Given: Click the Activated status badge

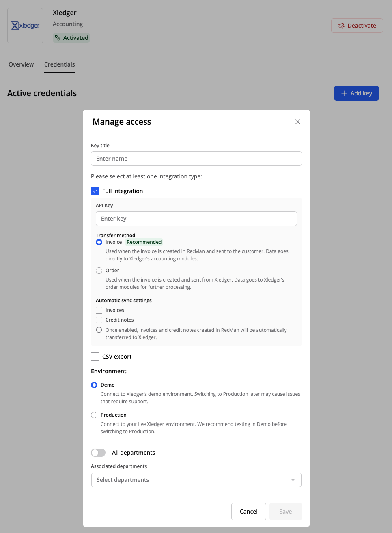Looking at the screenshot, I should (x=71, y=38).
